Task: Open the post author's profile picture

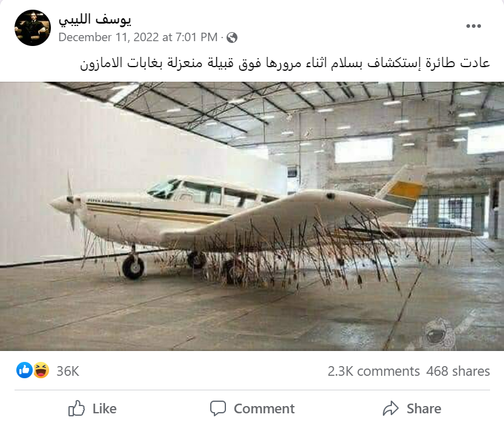Action: (x=33, y=28)
